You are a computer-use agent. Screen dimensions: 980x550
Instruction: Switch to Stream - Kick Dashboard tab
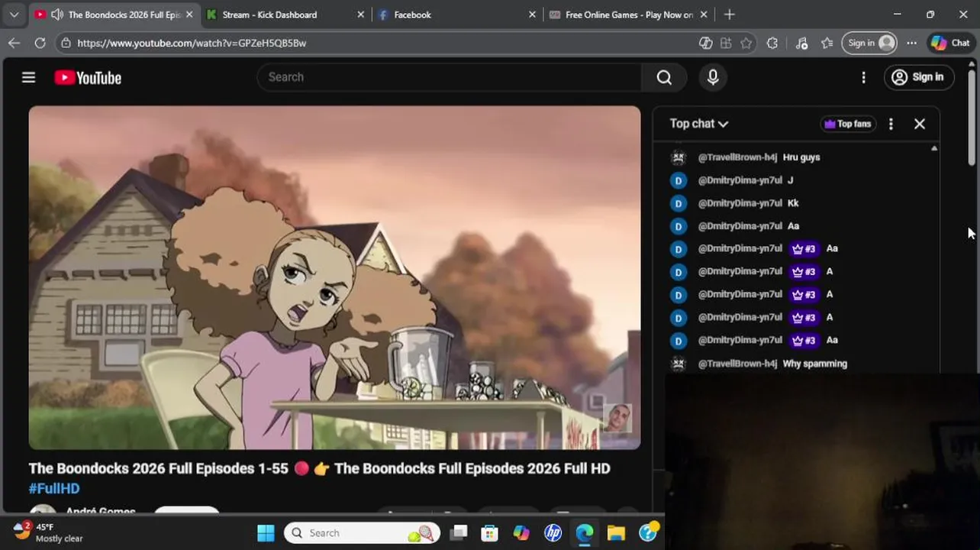pyautogui.click(x=269, y=15)
